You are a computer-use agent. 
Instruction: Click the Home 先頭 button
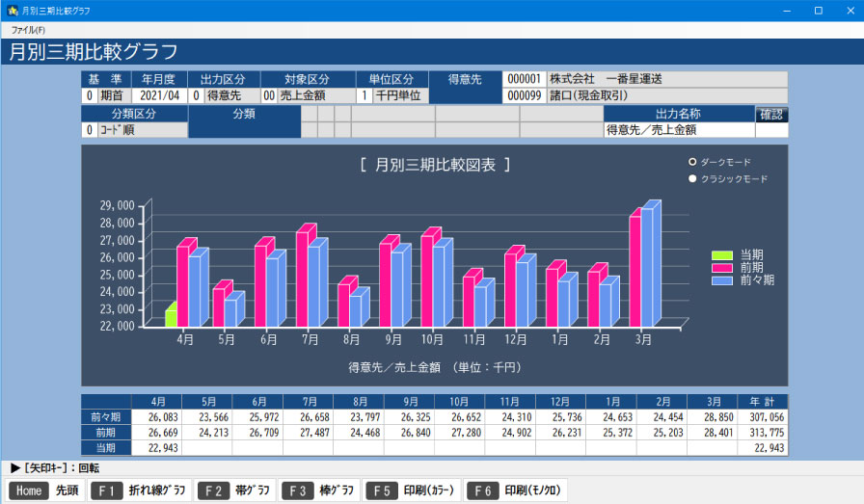pyautogui.click(x=43, y=491)
